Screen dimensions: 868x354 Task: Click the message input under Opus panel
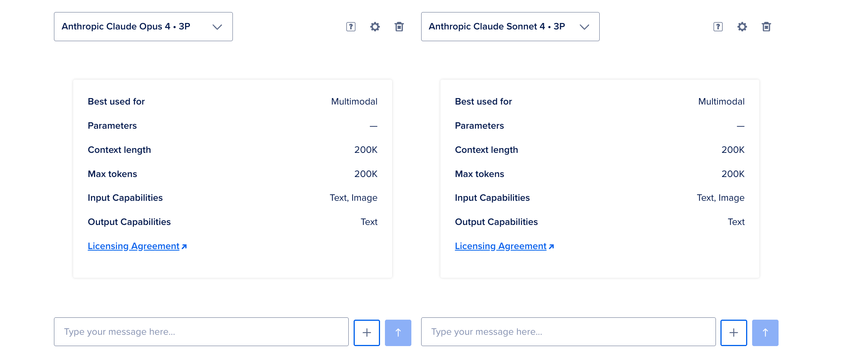point(201,332)
